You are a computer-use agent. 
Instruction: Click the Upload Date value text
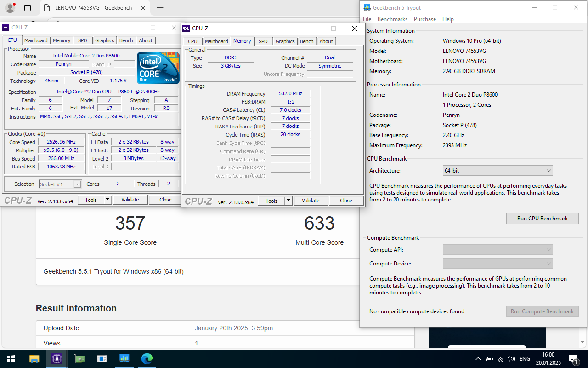tap(234, 328)
